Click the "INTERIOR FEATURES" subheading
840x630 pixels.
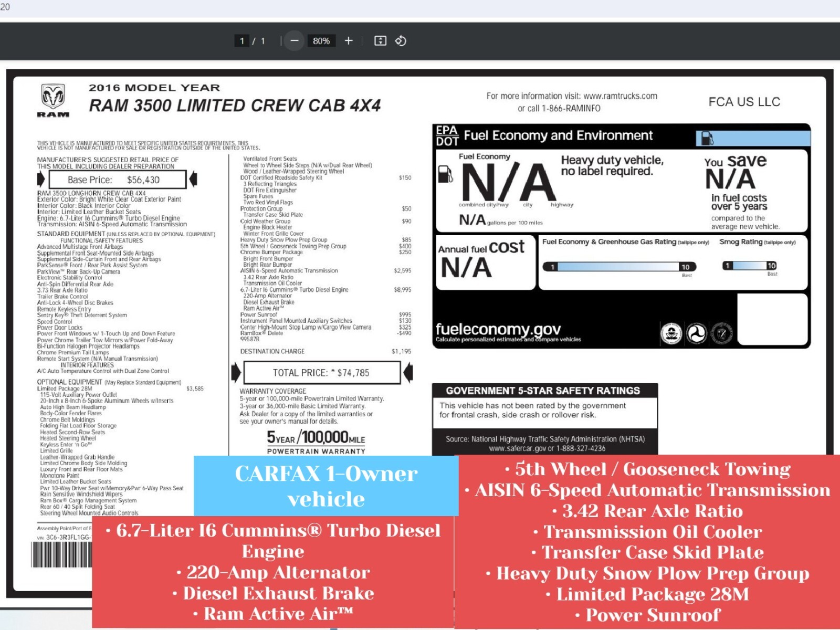87,365
